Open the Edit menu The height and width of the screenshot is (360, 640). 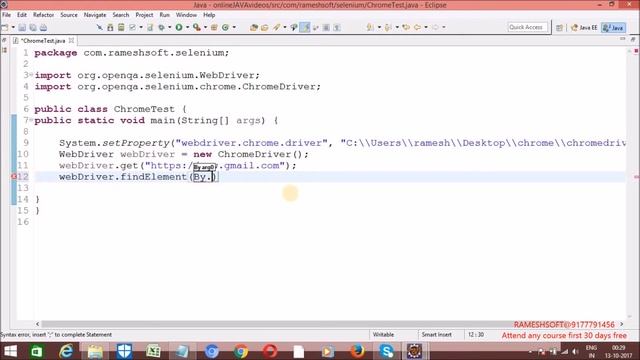tap(22, 15)
